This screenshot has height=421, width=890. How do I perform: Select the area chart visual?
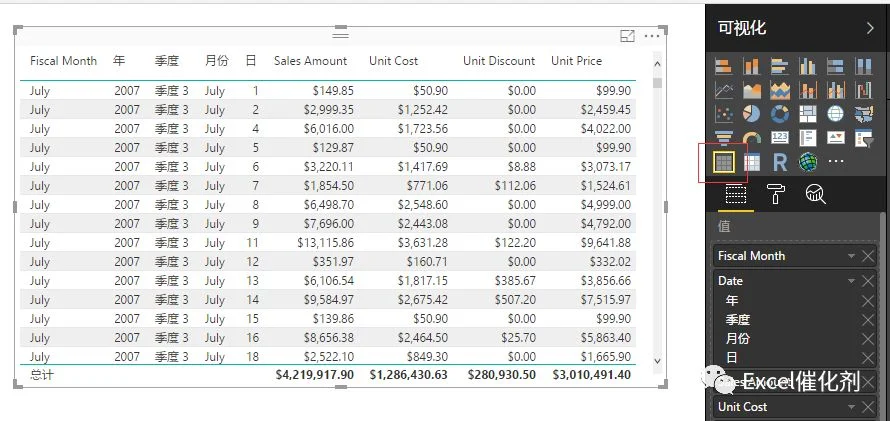(x=752, y=90)
